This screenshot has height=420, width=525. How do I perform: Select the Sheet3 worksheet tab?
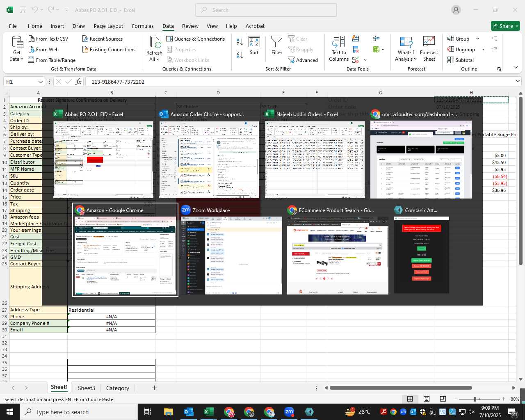click(x=86, y=388)
